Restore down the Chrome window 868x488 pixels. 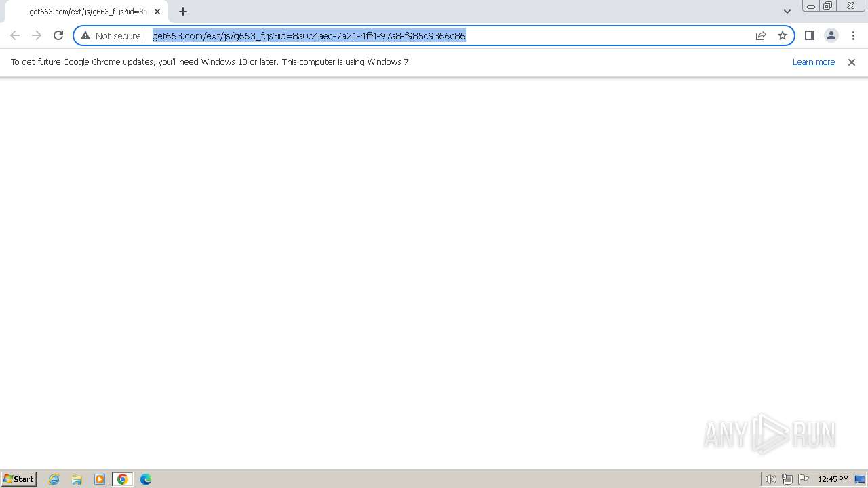(x=827, y=5)
